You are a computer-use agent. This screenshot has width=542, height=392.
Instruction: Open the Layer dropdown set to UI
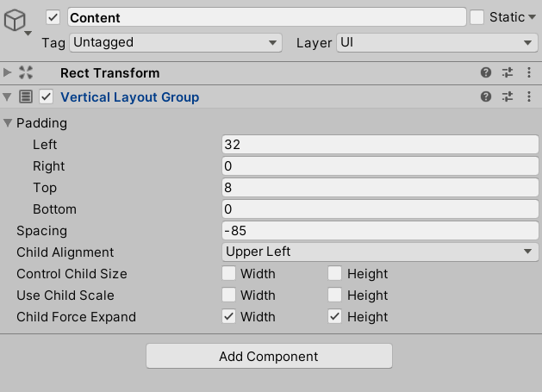(x=437, y=42)
